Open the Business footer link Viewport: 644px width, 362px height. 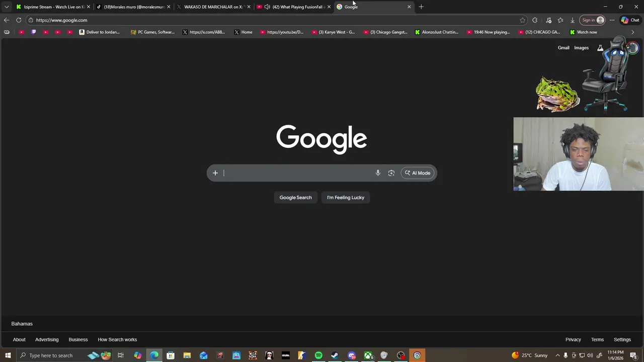[x=78, y=340]
